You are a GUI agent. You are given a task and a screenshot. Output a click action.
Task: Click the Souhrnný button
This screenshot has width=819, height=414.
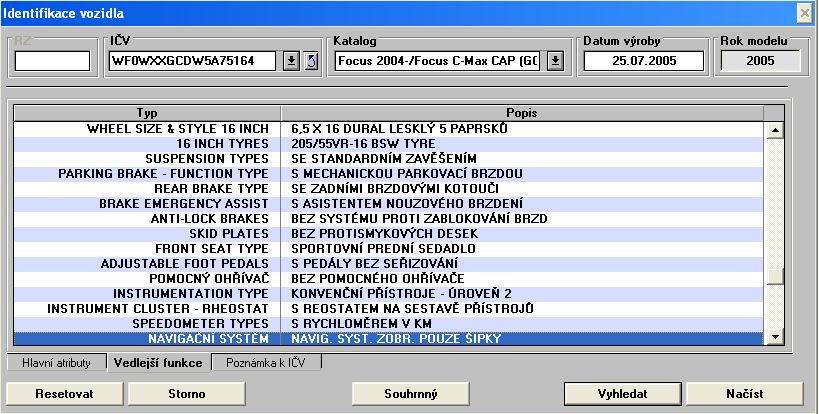pyautogui.click(x=411, y=393)
